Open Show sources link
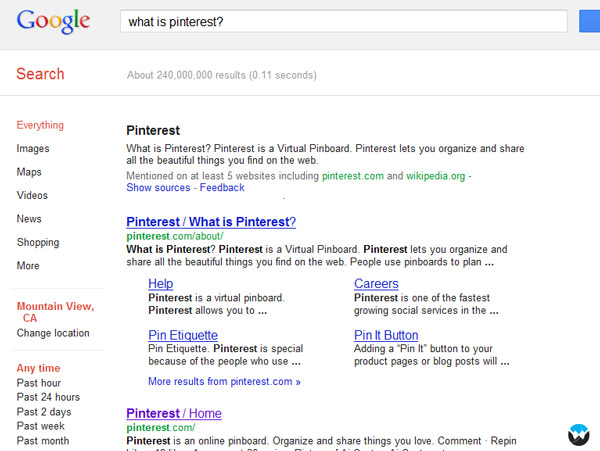Viewport: 600px width, 451px height. (x=158, y=187)
